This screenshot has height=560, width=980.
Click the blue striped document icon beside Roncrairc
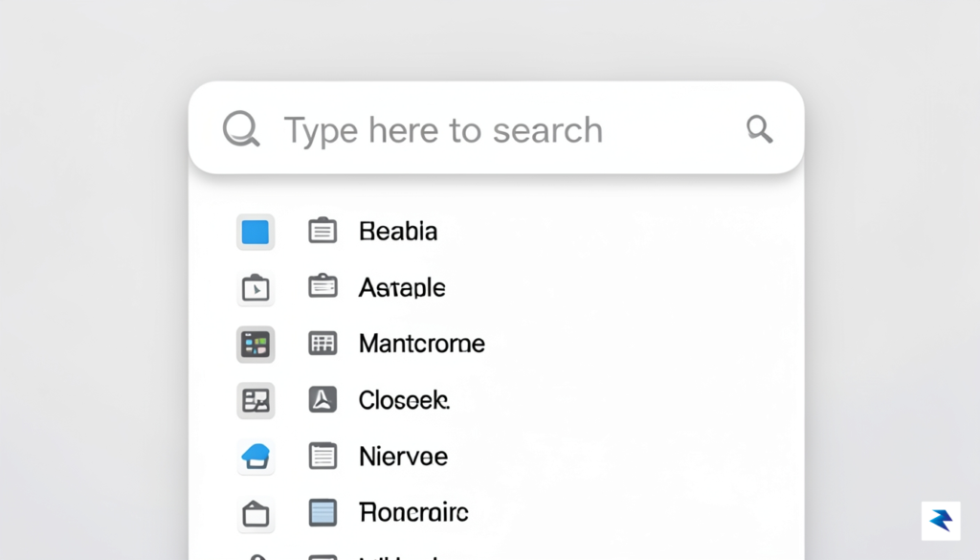coord(323,512)
